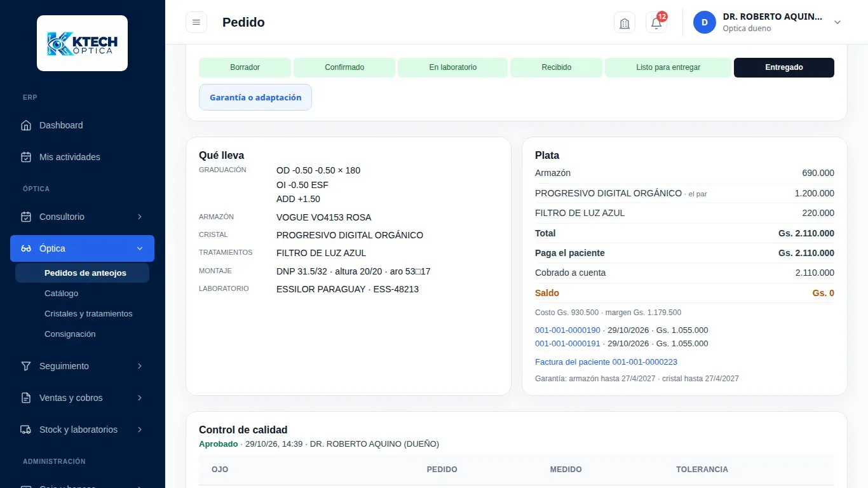Select the Confirmado status step
This screenshot has height=488, width=868.
(344, 67)
